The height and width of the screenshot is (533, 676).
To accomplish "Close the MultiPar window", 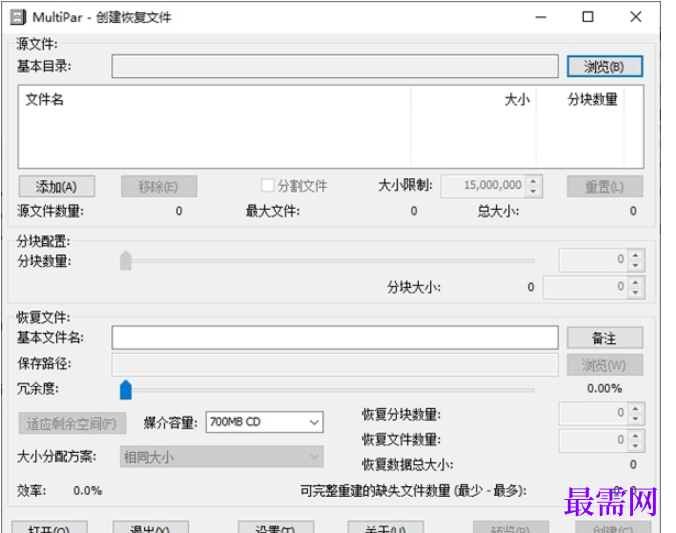I will click(636, 17).
